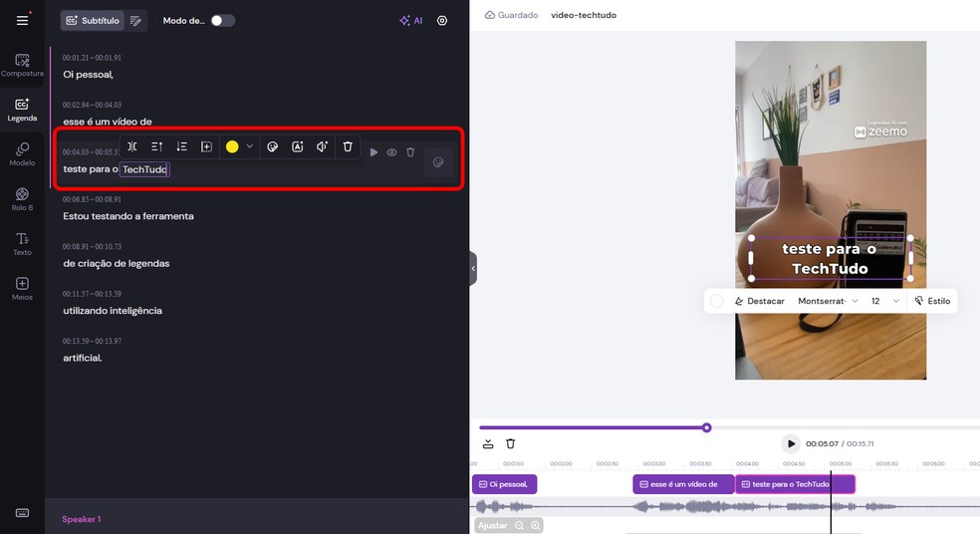This screenshot has height=534, width=980.
Task: Select 'Oi pessoal,' timeline clip
Action: 504,484
